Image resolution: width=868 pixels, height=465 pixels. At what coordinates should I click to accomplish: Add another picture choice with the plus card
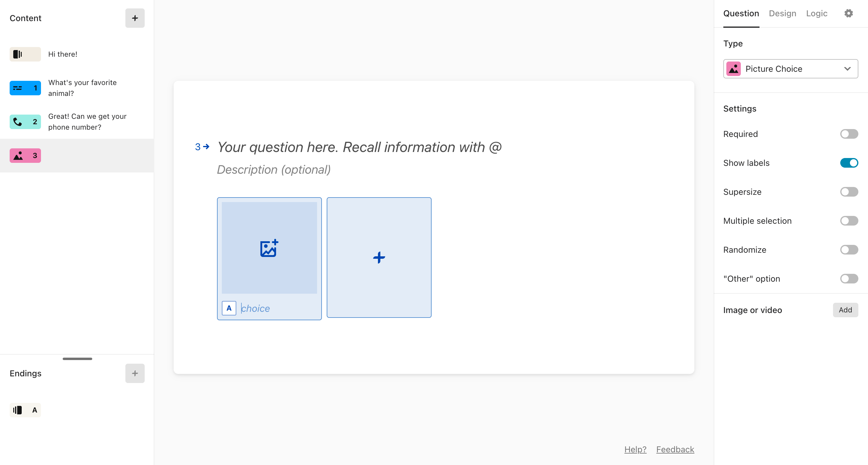379,258
